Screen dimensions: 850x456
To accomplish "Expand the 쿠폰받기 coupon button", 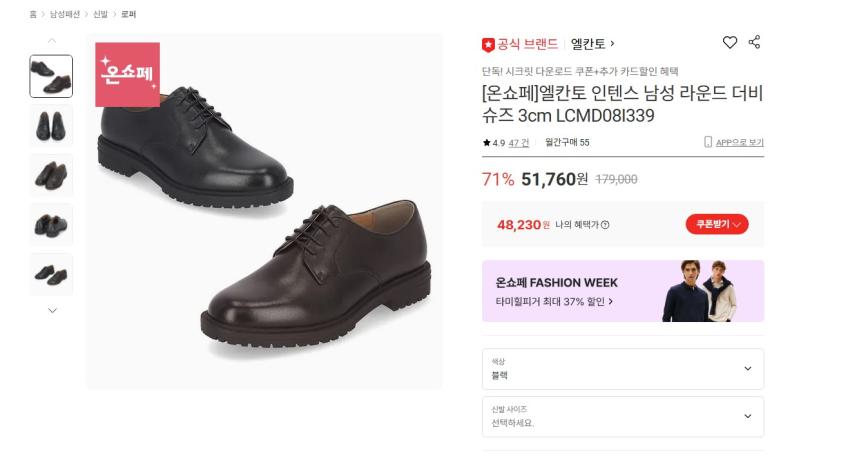I will click(x=717, y=224).
